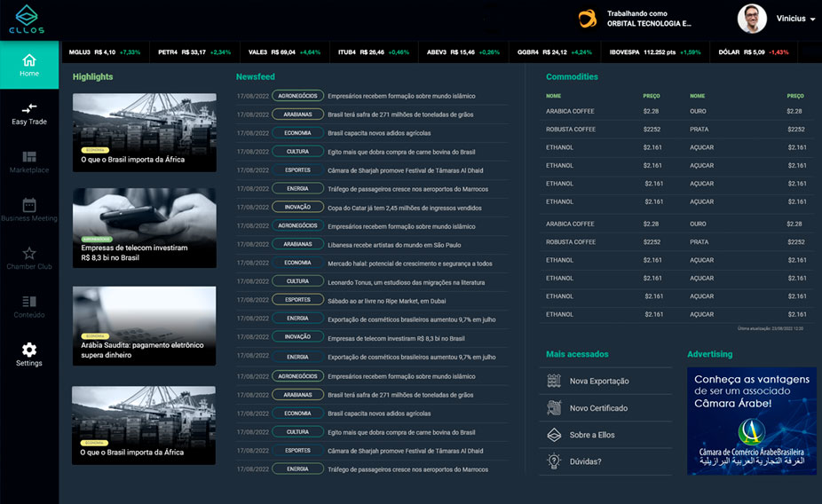Open the Conteúdo sidebar icon
Viewport: 822px width, 504px height.
coord(29,302)
